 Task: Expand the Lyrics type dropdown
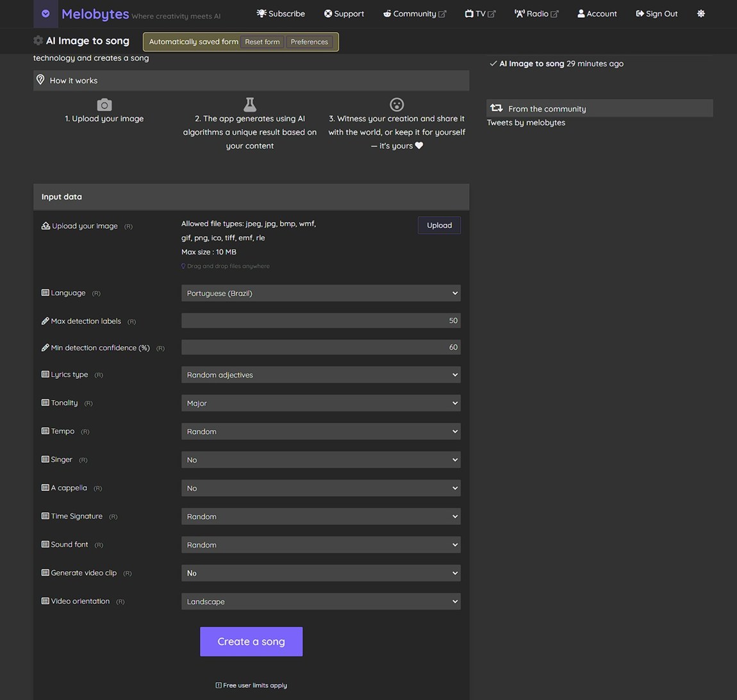(320, 375)
